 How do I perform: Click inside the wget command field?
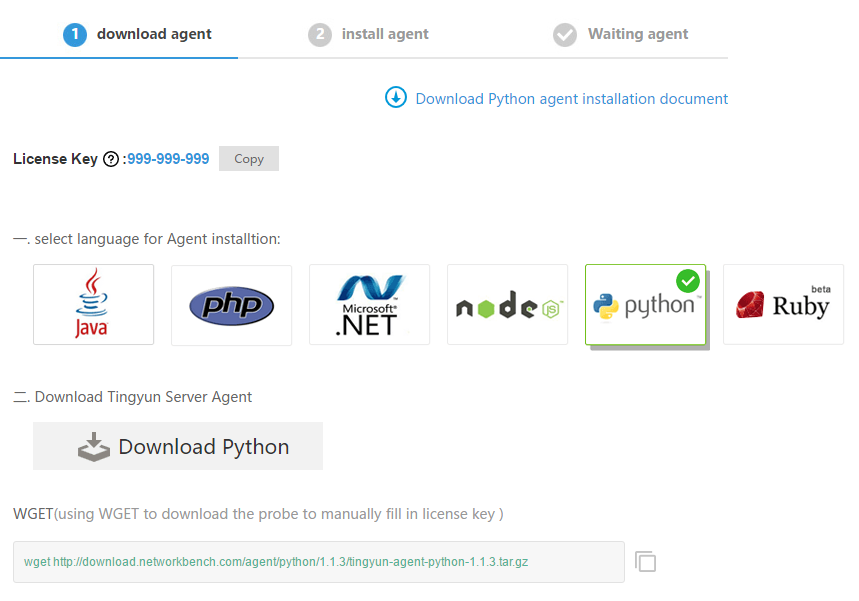point(318,562)
